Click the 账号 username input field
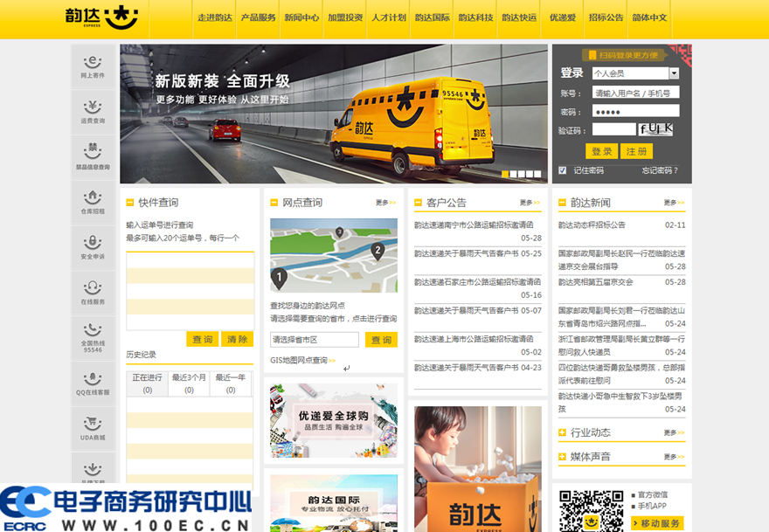Viewport: 769px width, 532px height. click(635, 93)
